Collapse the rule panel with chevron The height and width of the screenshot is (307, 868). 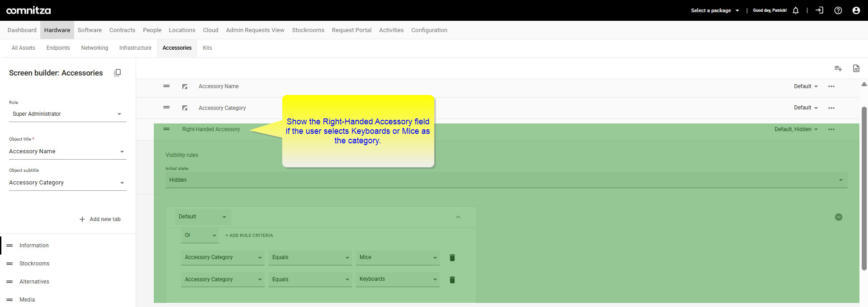click(x=458, y=217)
